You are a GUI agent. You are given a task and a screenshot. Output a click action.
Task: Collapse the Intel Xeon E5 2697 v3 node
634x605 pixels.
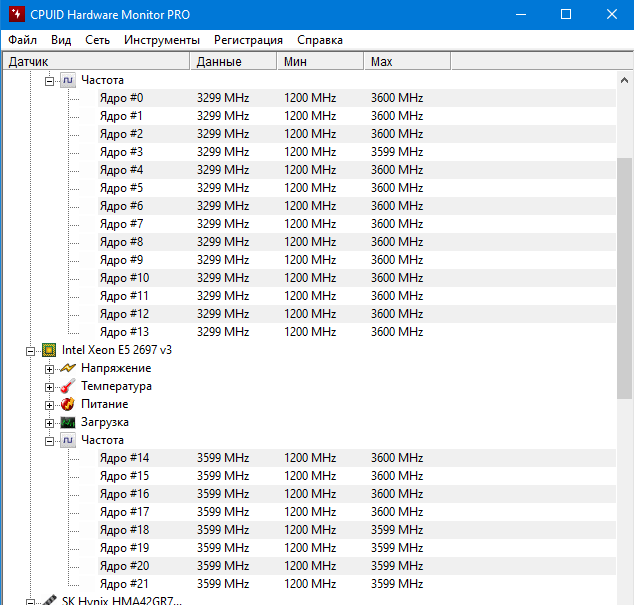pos(30,351)
